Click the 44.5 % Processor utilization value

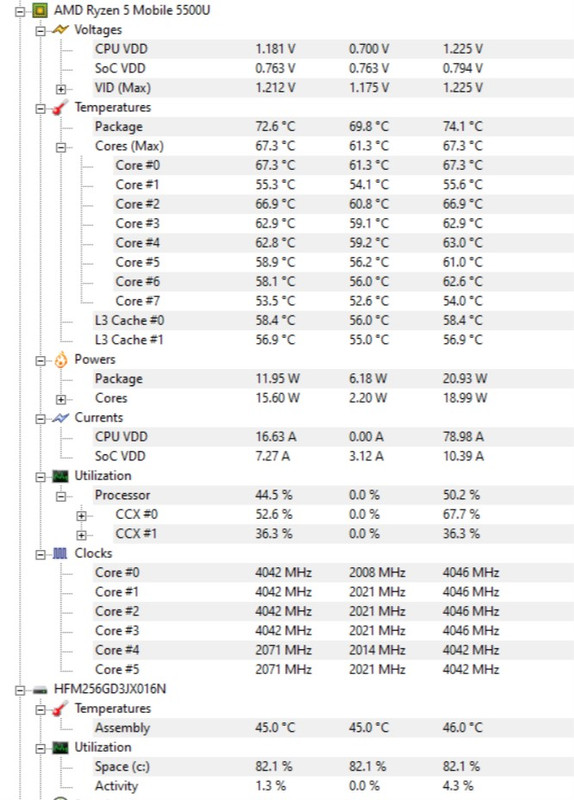point(274,495)
